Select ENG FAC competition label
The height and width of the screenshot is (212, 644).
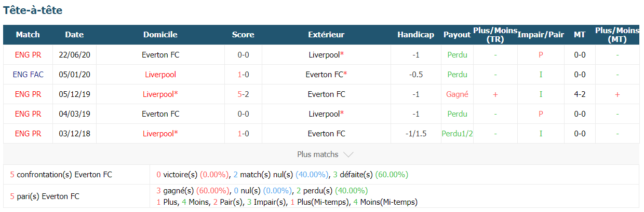28,74
